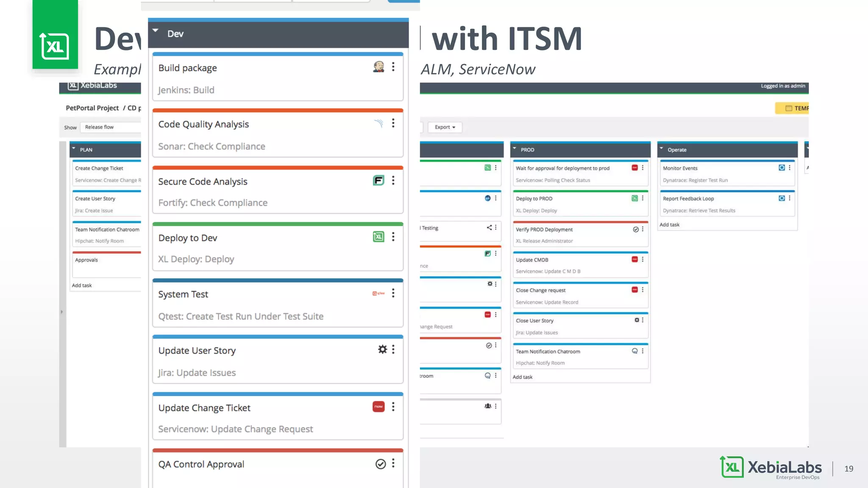Click the Fortify icon on Secure Code Analysis
Viewport: 868px width, 488px height.
pos(378,180)
